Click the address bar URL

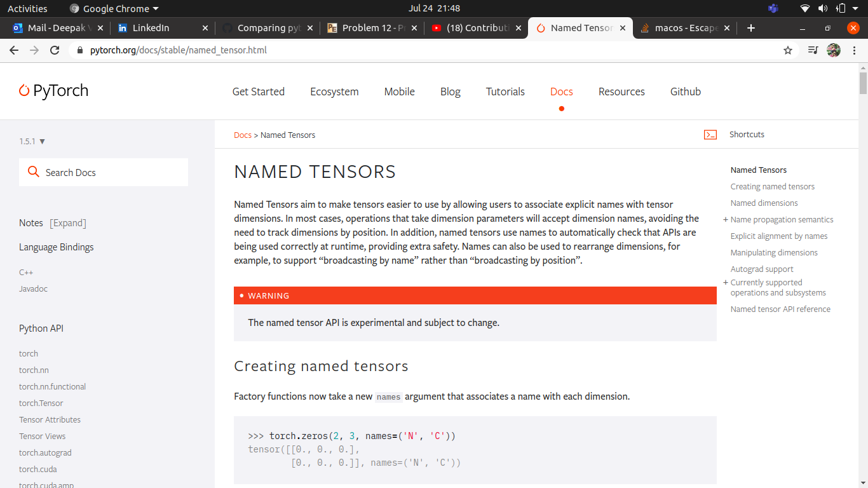coord(179,50)
